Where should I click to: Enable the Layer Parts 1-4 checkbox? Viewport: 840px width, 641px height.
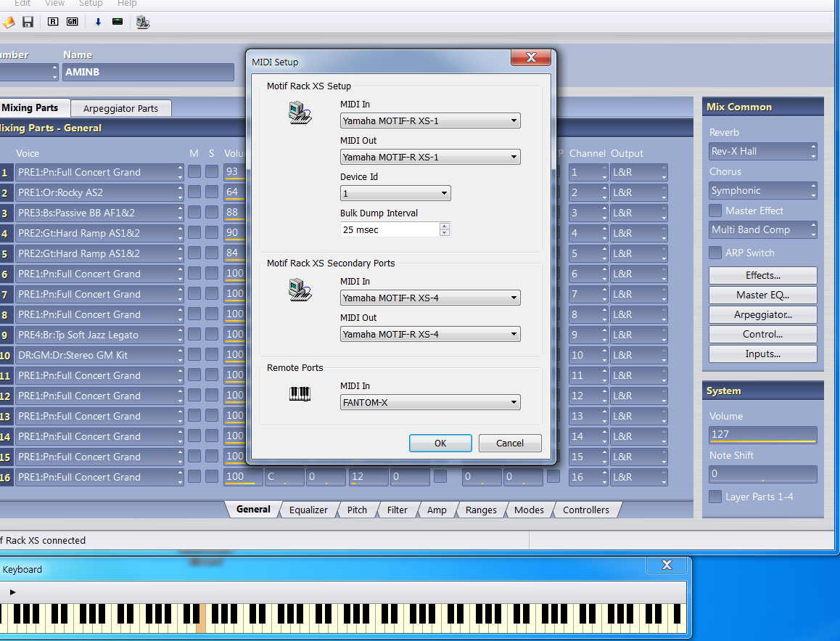[715, 497]
